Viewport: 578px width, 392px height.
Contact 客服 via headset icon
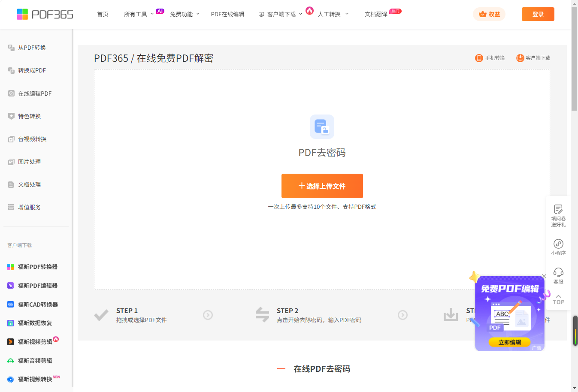558,273
